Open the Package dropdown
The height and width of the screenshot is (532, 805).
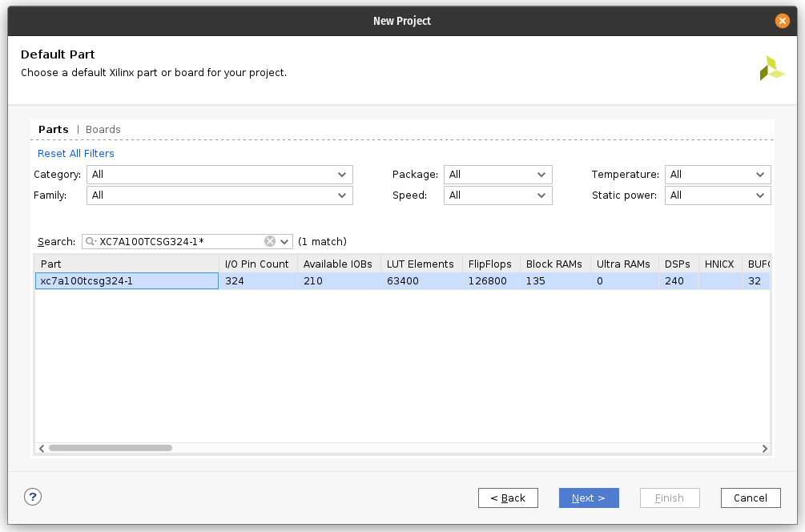point(498,175)
